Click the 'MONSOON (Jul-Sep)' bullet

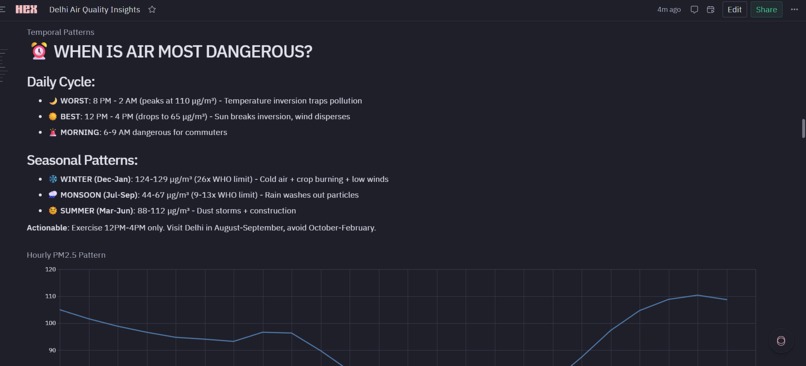click(203, 195)
